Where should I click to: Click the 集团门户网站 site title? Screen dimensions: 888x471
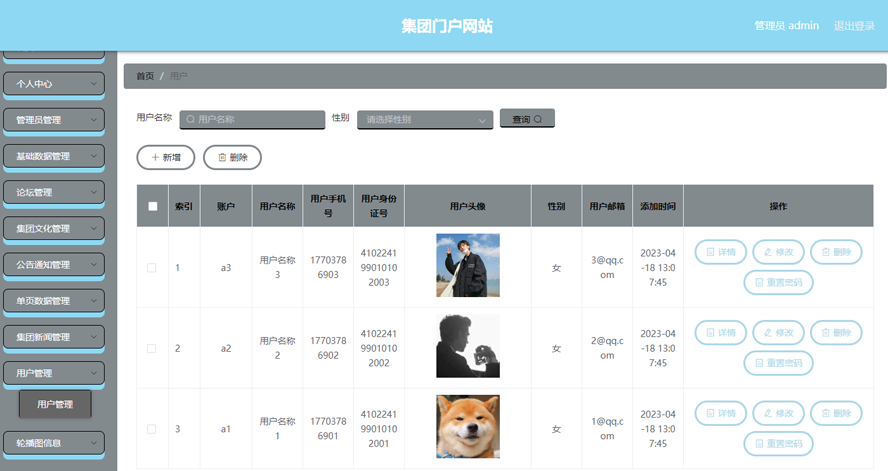point(447,26)
